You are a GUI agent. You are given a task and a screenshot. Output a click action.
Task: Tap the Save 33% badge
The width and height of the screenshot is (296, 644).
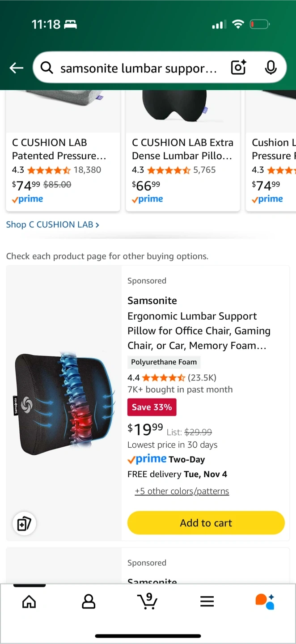(152, 407)
